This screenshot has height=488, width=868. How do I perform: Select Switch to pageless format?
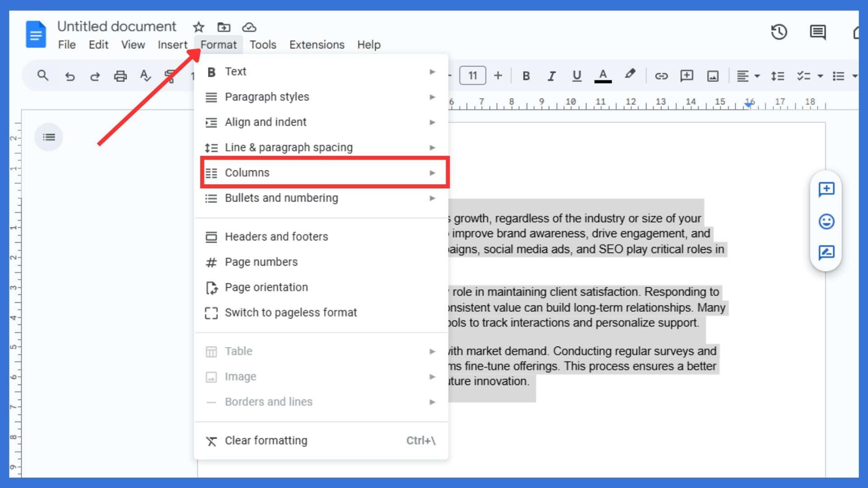tap(321, 313)
